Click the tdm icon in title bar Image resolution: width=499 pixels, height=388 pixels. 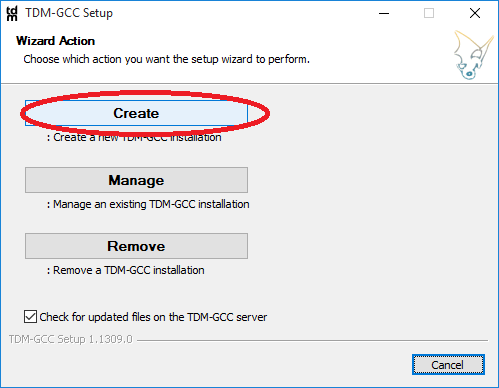[12, 14]
